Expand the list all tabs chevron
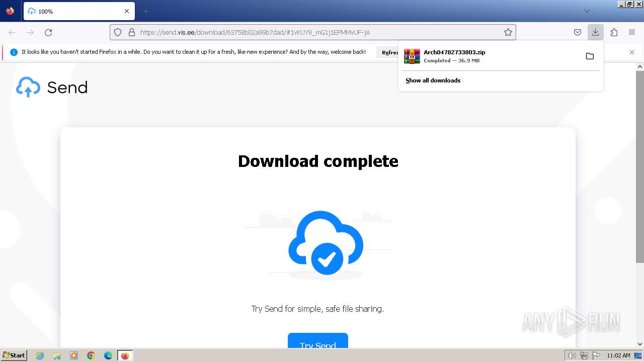This screenshot has width=644, height=362. 587,11
